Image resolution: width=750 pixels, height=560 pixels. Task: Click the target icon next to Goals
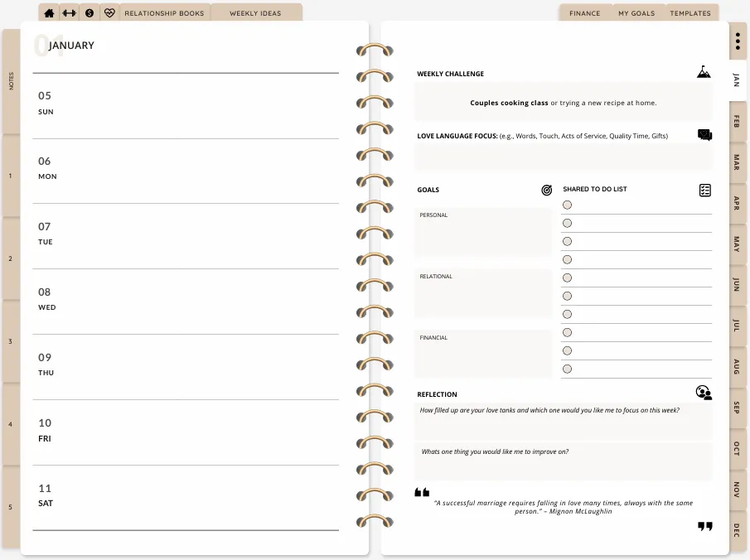[547, 190]
